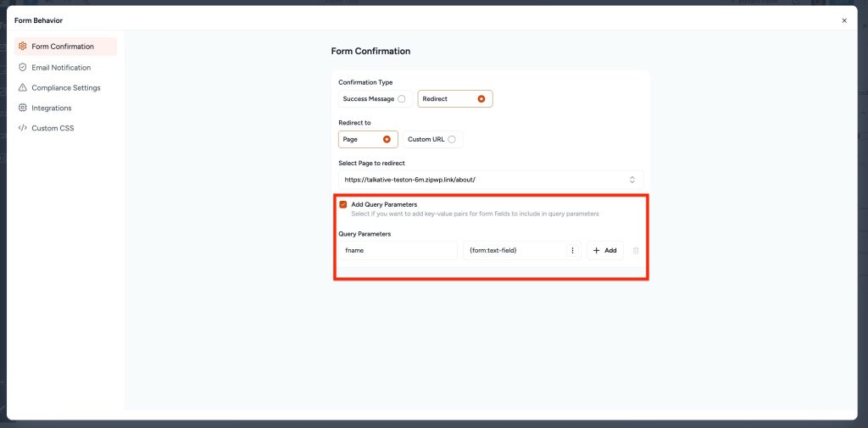Viewport: 868px width, 428px height.
Task: Click the up-down chevron on page selector
Action: pyautogui.click(x=632, y=180)
